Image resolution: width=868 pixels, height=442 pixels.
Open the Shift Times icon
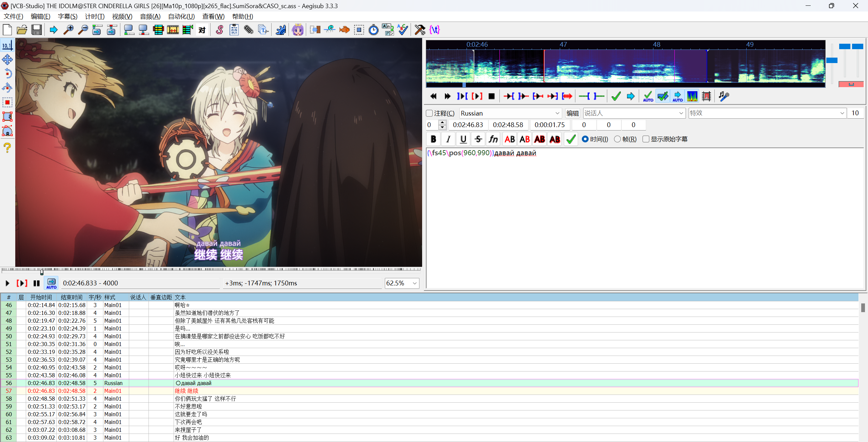tap(315, 30)
